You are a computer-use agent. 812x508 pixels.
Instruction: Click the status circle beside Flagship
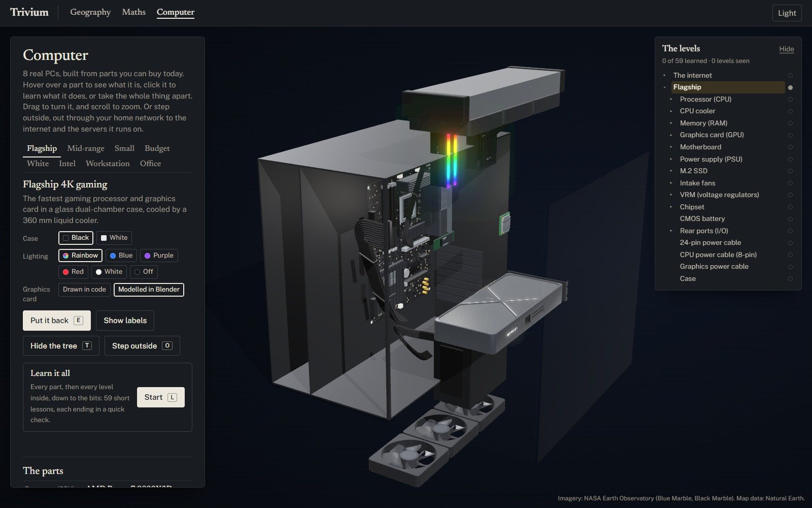point(790,87)
